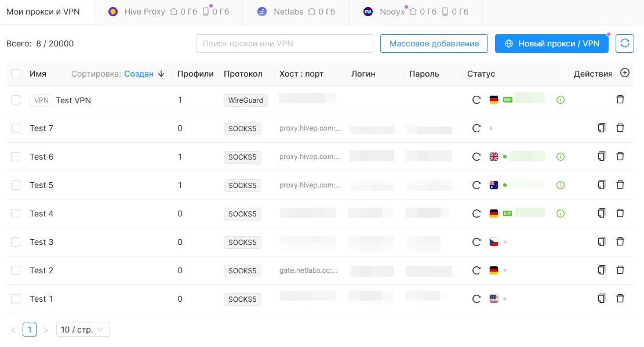Delete the Test 7 proxy

tap(620, 128)
